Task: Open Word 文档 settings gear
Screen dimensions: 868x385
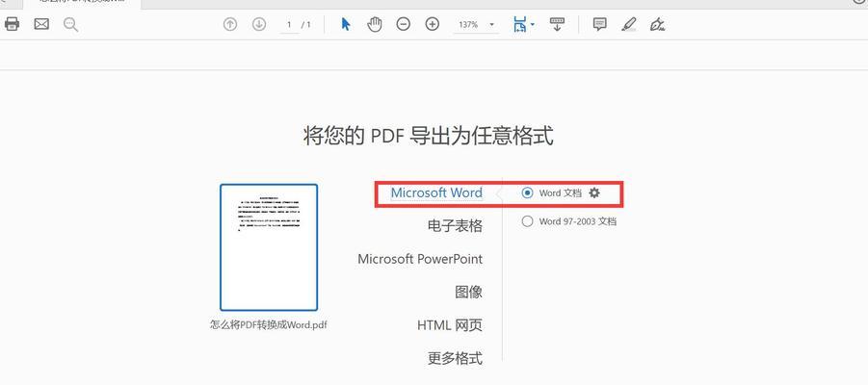Action: tap(594, 192)
